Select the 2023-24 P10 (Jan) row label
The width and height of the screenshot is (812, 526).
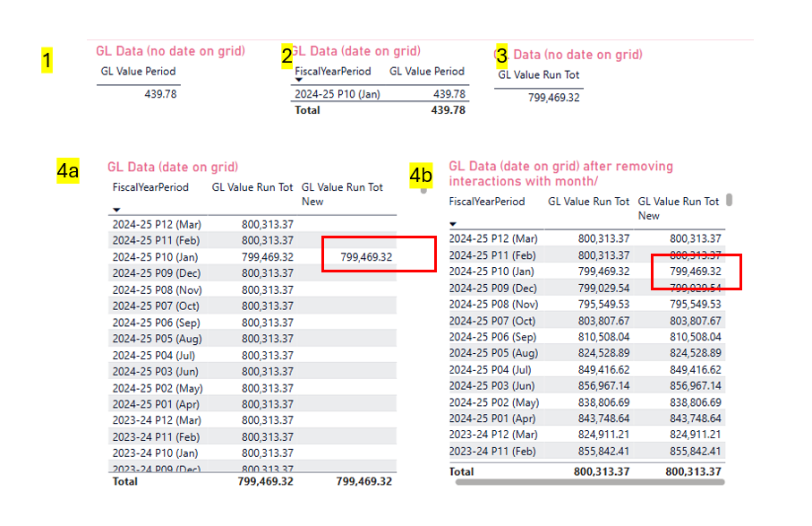(x=156, y=453)
